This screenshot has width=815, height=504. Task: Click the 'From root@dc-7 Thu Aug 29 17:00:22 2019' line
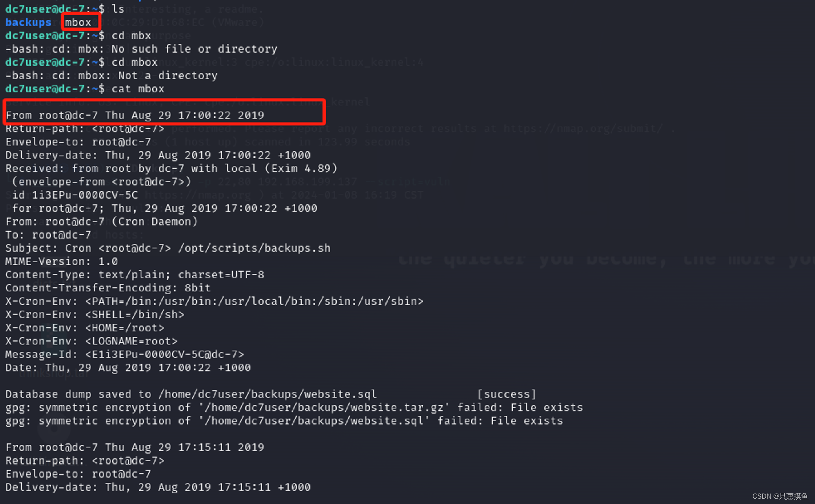(135, 115)
